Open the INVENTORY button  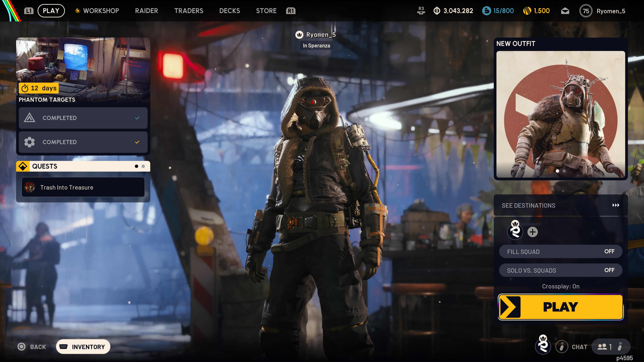(83, 347)
